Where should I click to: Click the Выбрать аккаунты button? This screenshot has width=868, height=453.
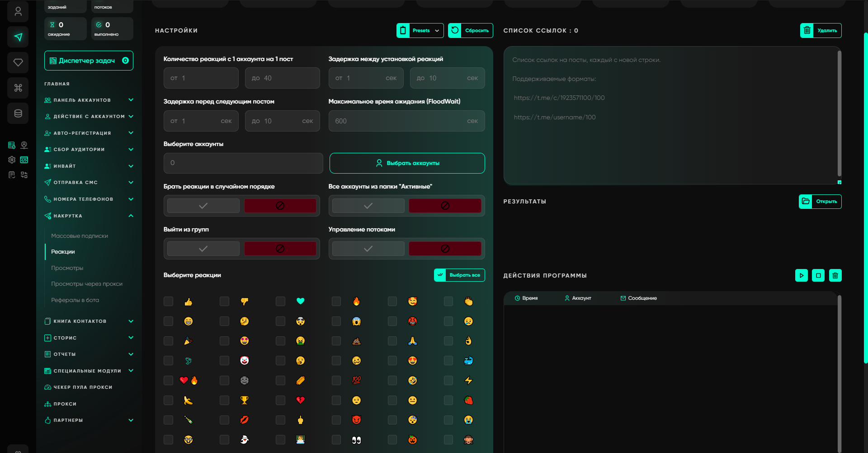(407, 163)
